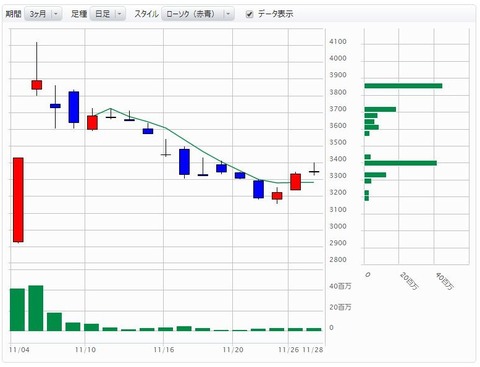Click the price-volume bar near 3400
Viewport: 480px width, 367px height.
coord(401,163)
